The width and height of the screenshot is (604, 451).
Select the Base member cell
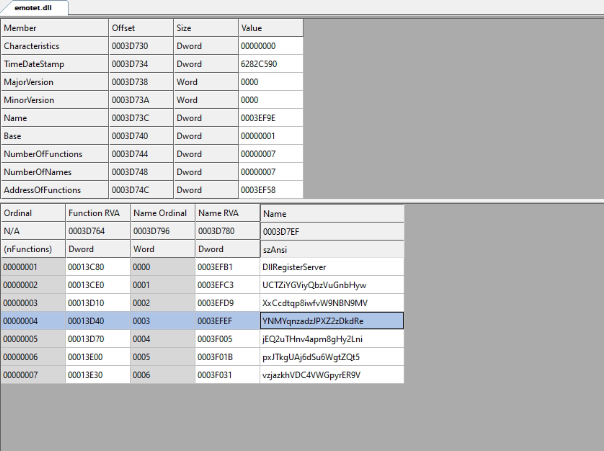(x=55, y=136)
